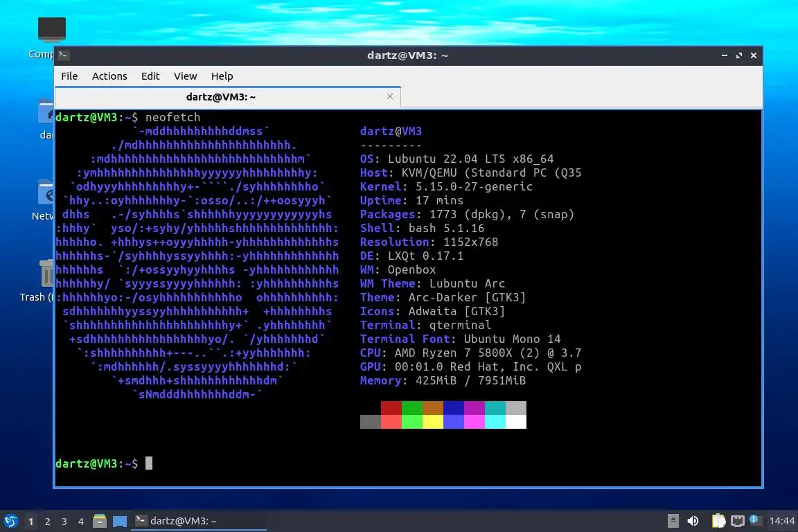The image size is (798, 532).
Task: Click the 'Shell: bash 5.1.16' line
Action: click(x=422, y=228)
